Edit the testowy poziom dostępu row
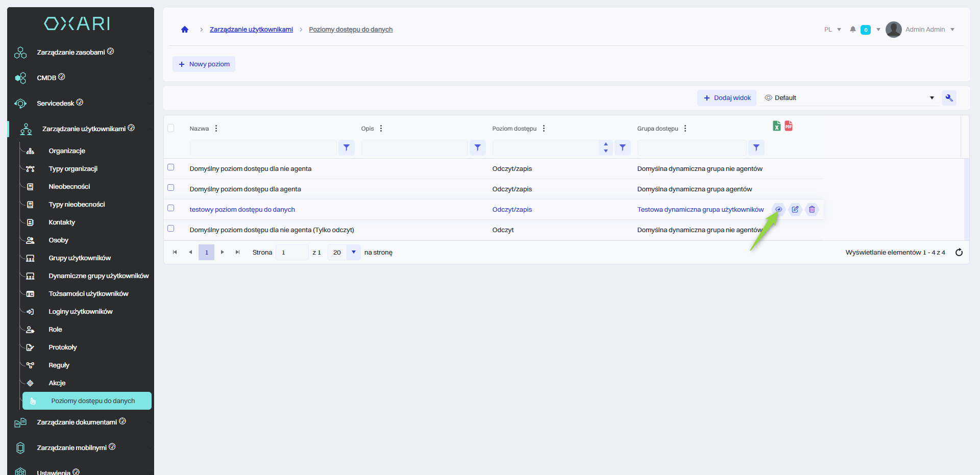Image resolution: width=980 pixels, height=475 pixels. (795, 209)
